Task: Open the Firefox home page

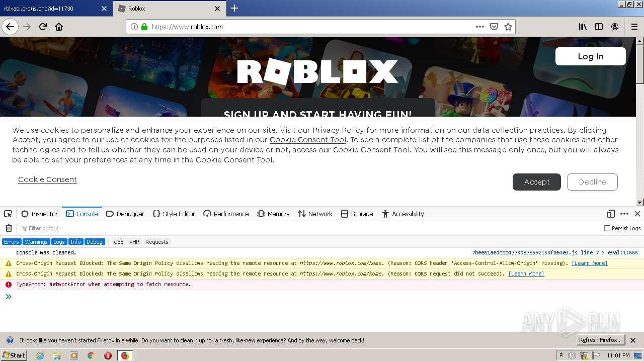Action: pyautogui.click(x=59, y=27)
